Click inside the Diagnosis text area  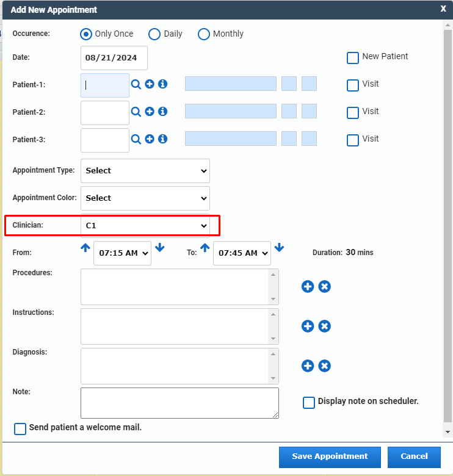175,366
